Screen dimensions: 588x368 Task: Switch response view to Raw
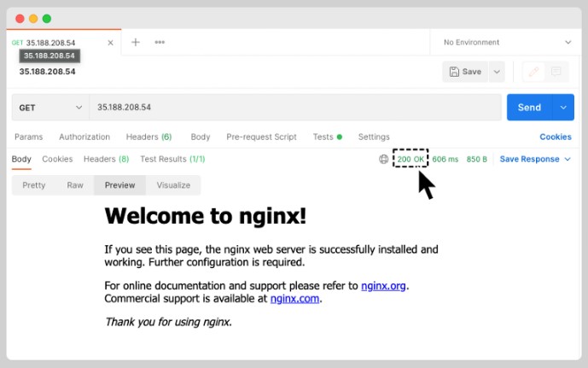[x=75, y=185]
